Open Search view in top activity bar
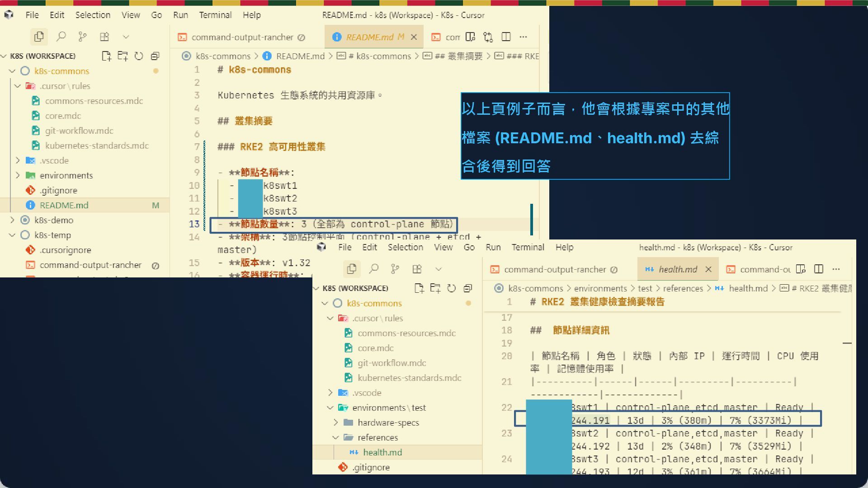This screenshot has height=488, width=868. 61,37
